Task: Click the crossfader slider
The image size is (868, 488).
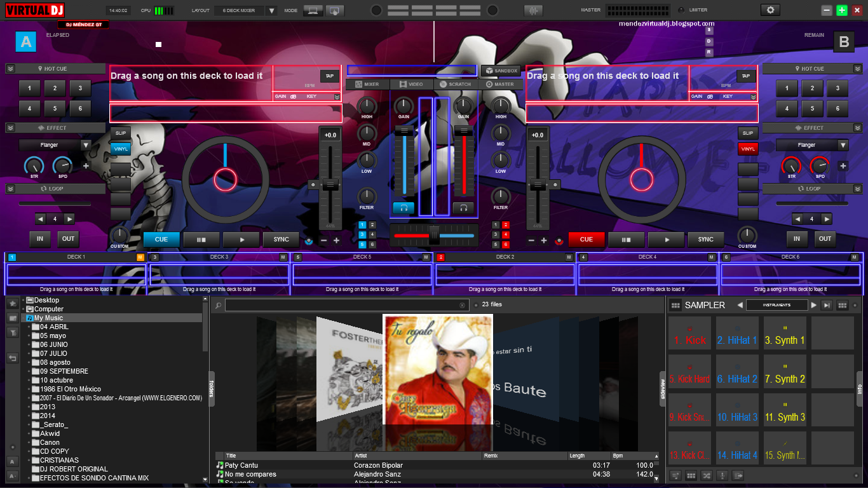Action: [x=434, y=235]
